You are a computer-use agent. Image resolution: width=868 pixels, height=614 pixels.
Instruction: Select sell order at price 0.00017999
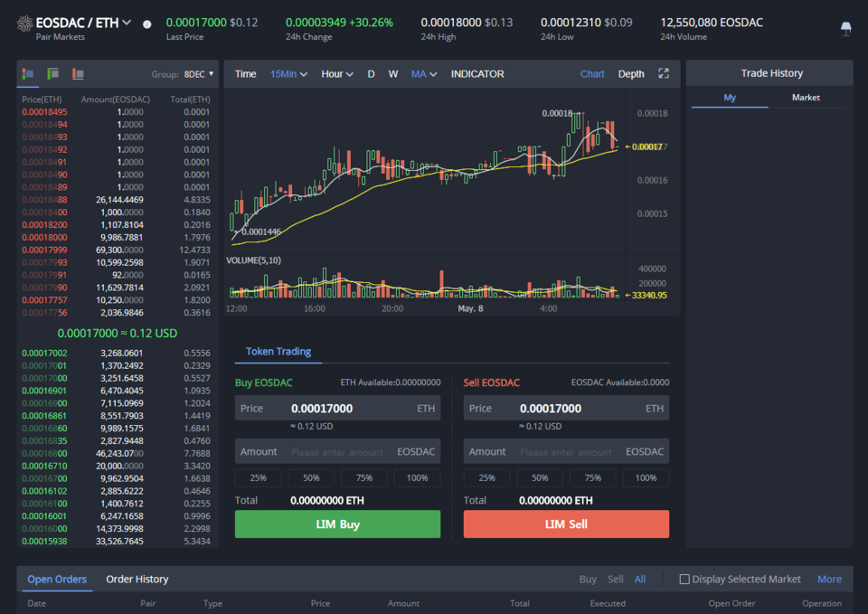(x=117, y=250)
